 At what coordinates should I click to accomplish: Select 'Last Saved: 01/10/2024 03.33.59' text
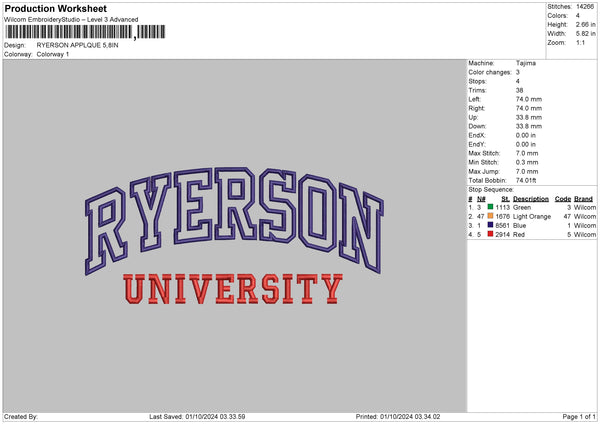197,417
